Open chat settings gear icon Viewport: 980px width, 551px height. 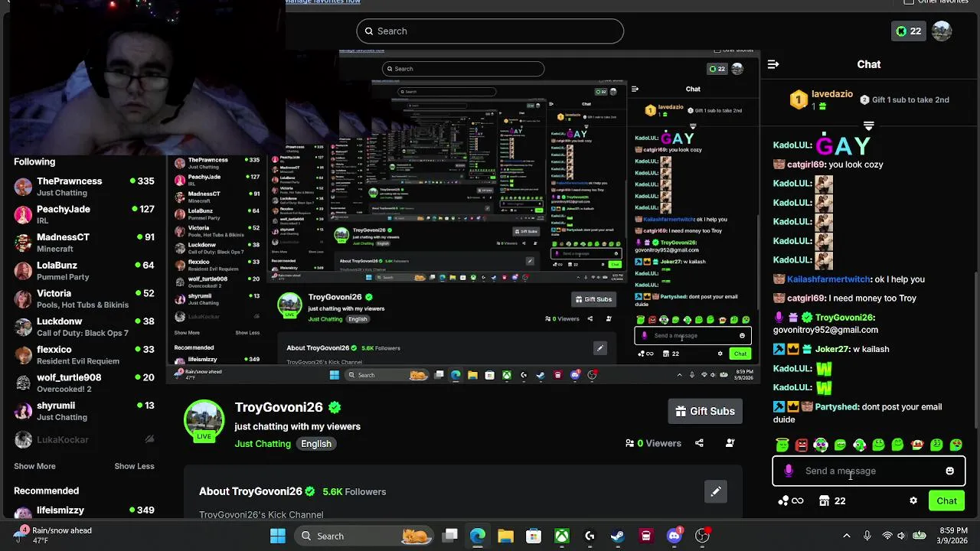coord(913,500)
